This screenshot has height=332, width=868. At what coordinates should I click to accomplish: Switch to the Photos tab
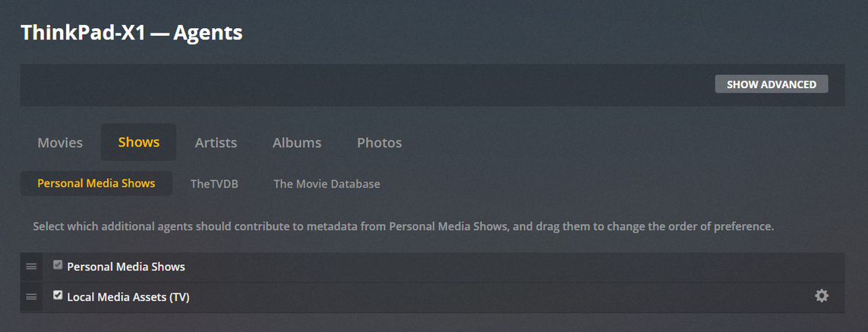[x=379, y=142]
